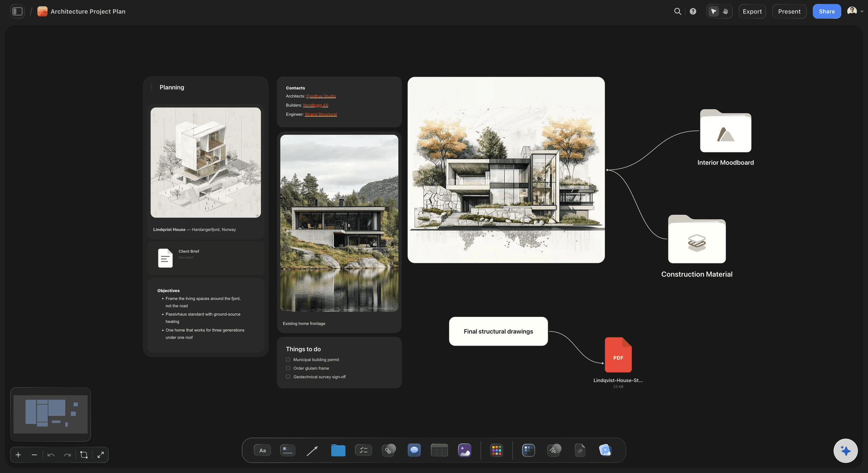
Task: Open search with the magnifier icon
Action: click(678, 11)
